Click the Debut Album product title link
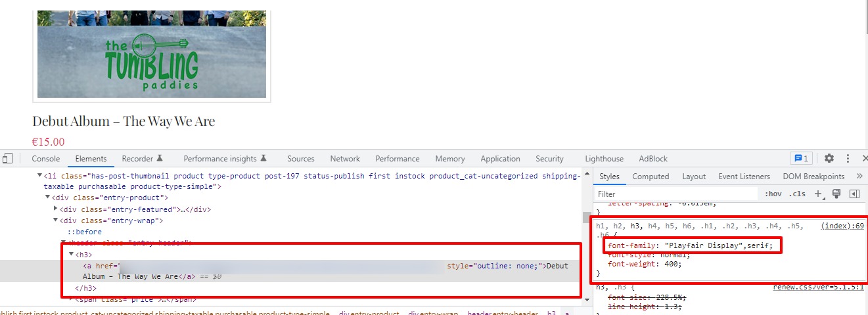 [x=124, y=121]
